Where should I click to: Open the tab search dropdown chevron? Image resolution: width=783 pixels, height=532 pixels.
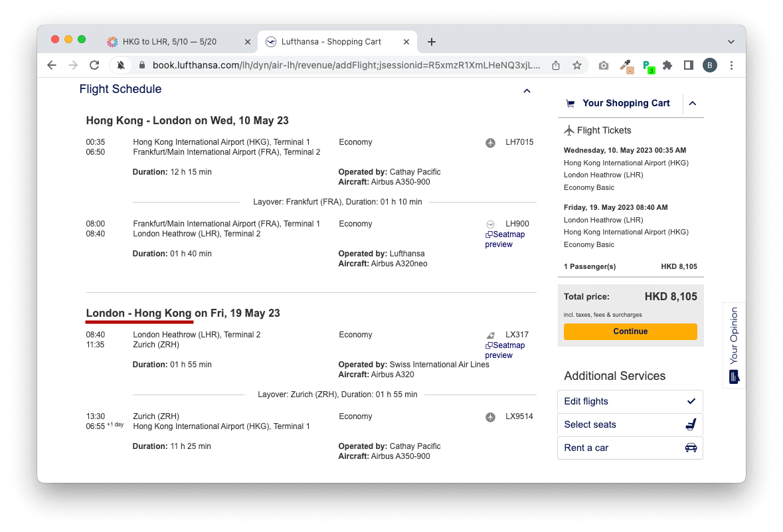click(731, 42)
